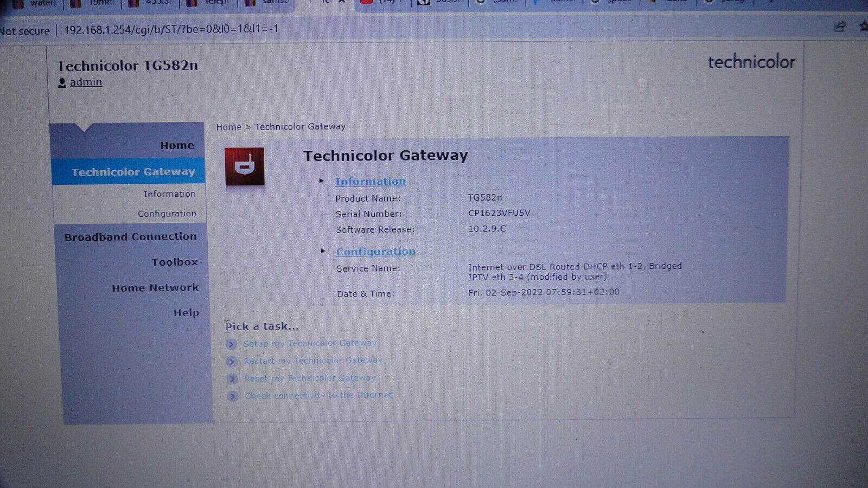Click the Software Release label

point(375,229)
